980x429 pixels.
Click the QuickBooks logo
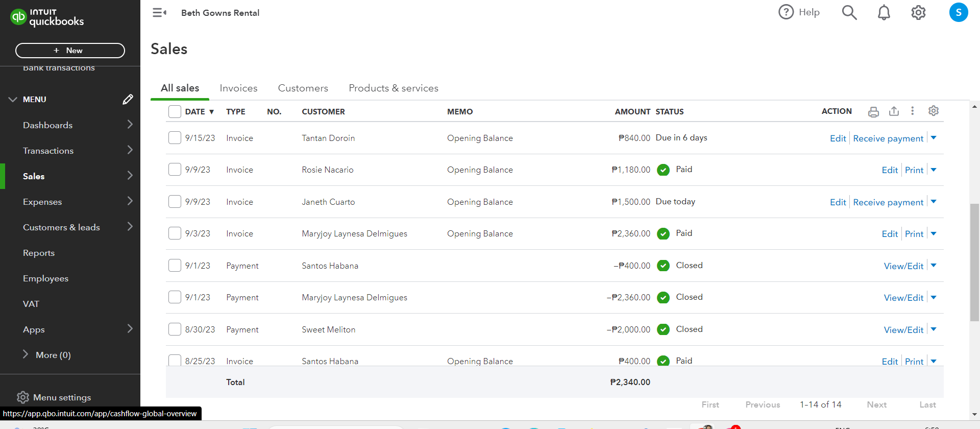[47, 17]
